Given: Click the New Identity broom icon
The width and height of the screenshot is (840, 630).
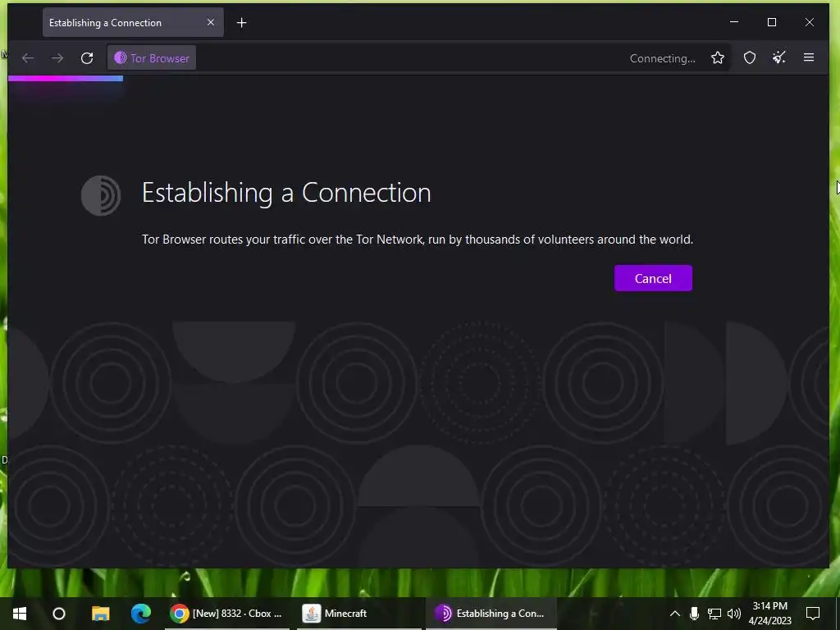Looking at the screenshot, I should coord(779,58).
